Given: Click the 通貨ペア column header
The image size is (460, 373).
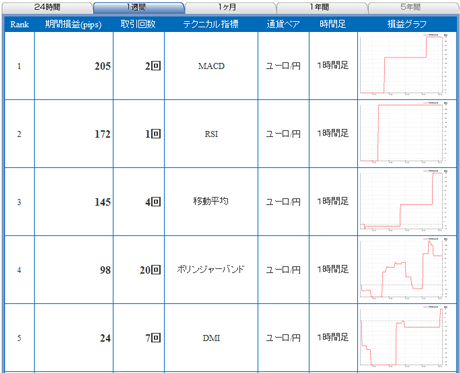Looking at the screenshot, I should (283, 24).
